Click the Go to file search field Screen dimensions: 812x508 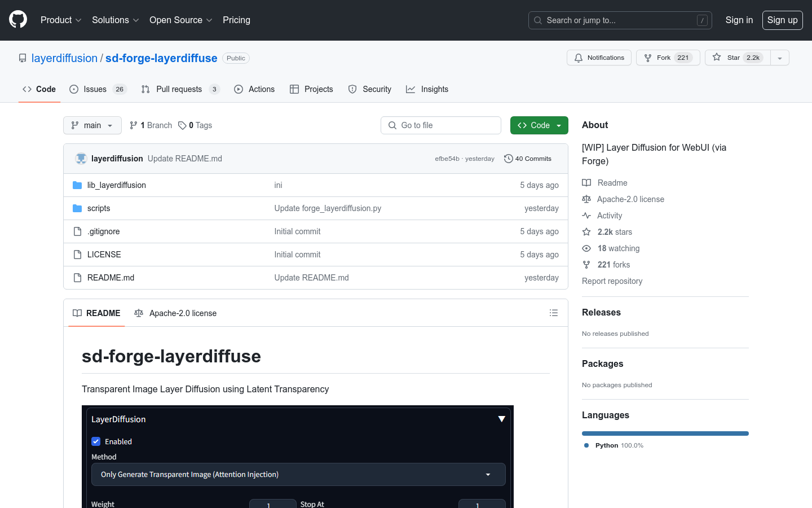pyautogui.click(x=441, y=125)
